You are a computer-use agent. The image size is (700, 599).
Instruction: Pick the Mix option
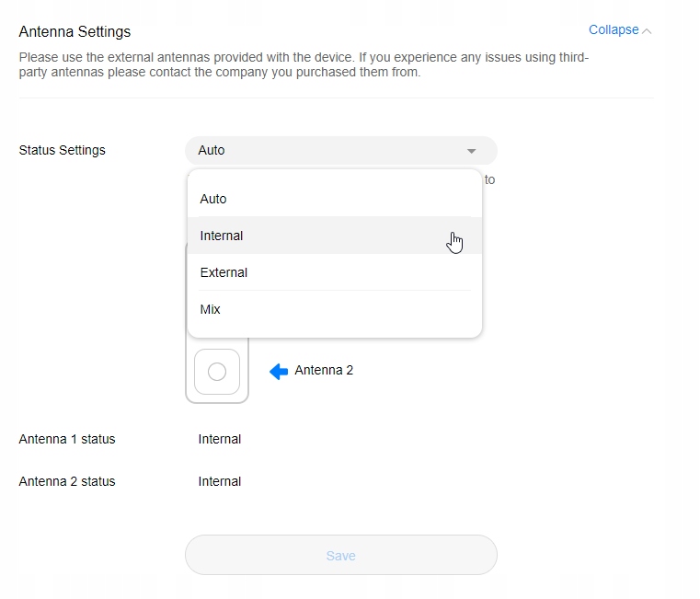pyautogui.click(x=211, y=309)
